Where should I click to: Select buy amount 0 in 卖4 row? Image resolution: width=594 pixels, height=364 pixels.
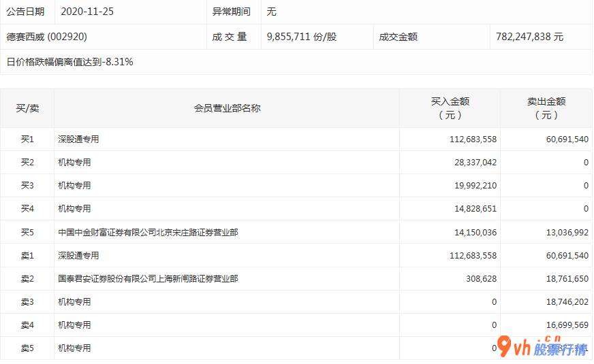click(x=494, y=325)
